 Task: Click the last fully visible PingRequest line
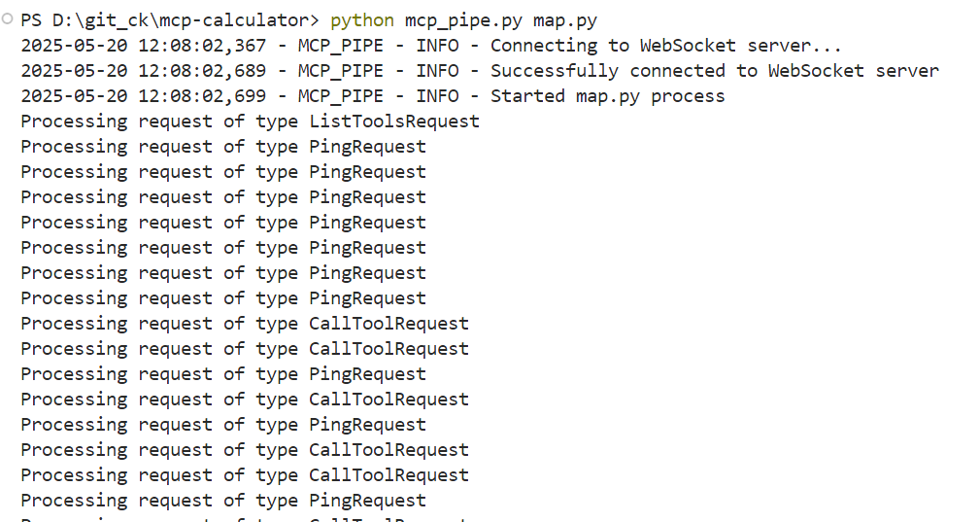click(x=223, y=501)
